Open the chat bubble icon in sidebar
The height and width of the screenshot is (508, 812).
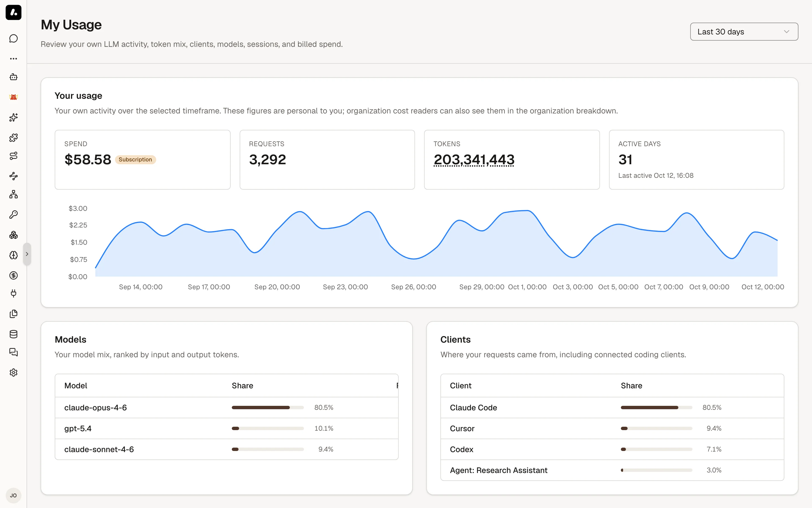(x=14, y=39)
